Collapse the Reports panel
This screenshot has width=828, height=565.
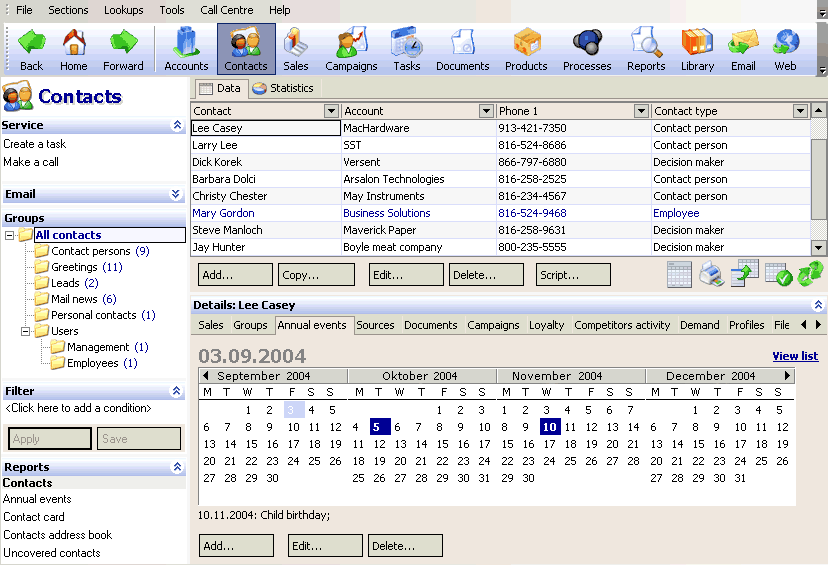pyautogui.click(x=177, y=467)
